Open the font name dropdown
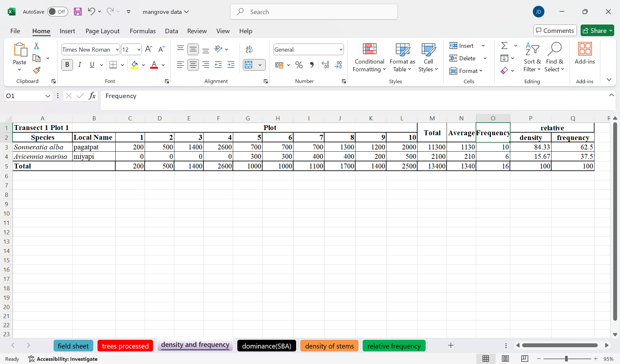620x364 pixels. [117, 50]
